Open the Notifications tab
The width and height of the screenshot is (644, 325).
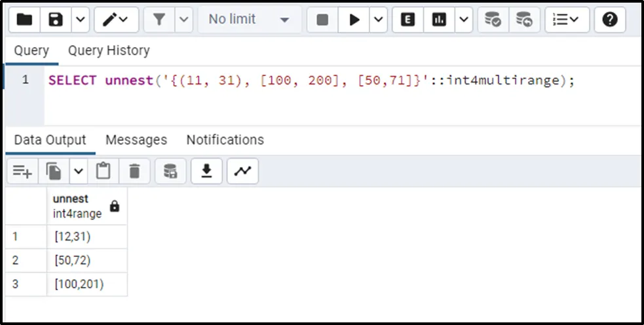point(225,140)
